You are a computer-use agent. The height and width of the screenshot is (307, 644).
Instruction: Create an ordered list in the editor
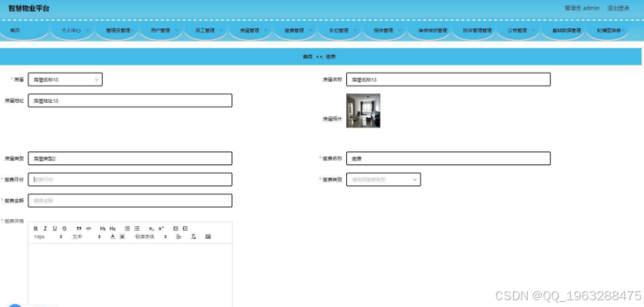(127, 228)
